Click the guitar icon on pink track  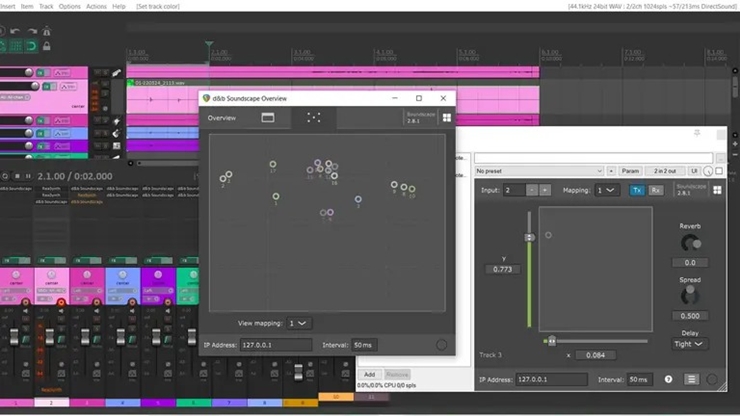(117, 121)
